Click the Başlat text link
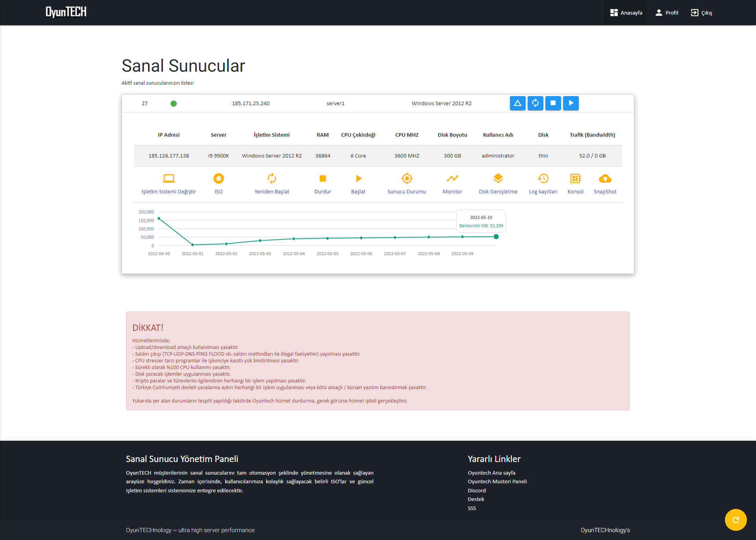The width and height of the screenshot is (756, 540). point(358,192)
